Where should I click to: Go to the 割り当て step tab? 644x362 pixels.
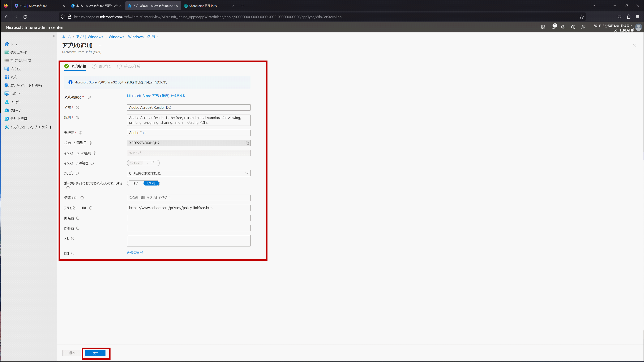[x=102, y=66]
